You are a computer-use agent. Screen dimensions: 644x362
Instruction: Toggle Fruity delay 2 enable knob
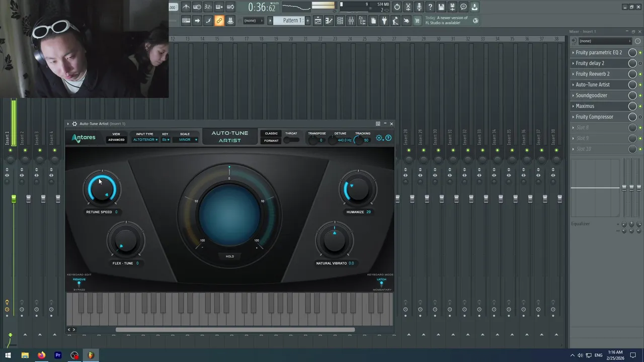point(632,63)
